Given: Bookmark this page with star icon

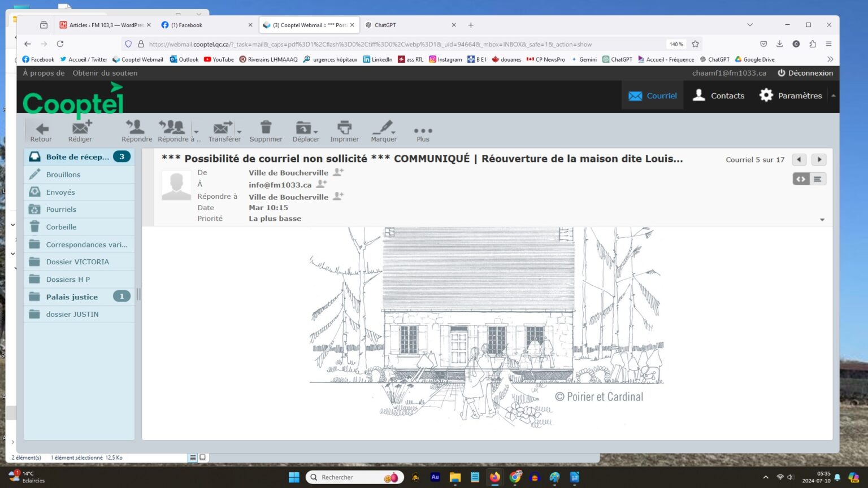Looking at the screenshot, I should point(696,44).
